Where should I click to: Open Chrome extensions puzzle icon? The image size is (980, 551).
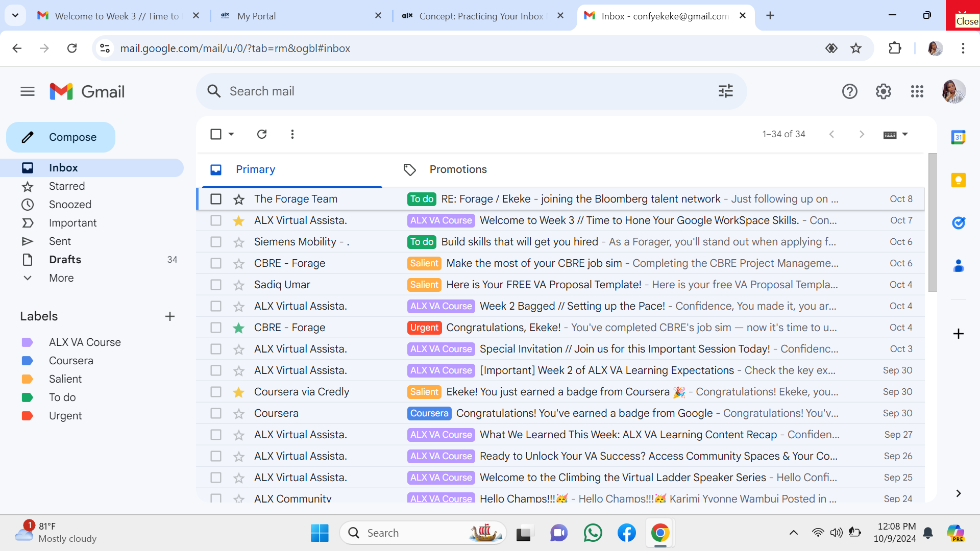tap(895, 48)
